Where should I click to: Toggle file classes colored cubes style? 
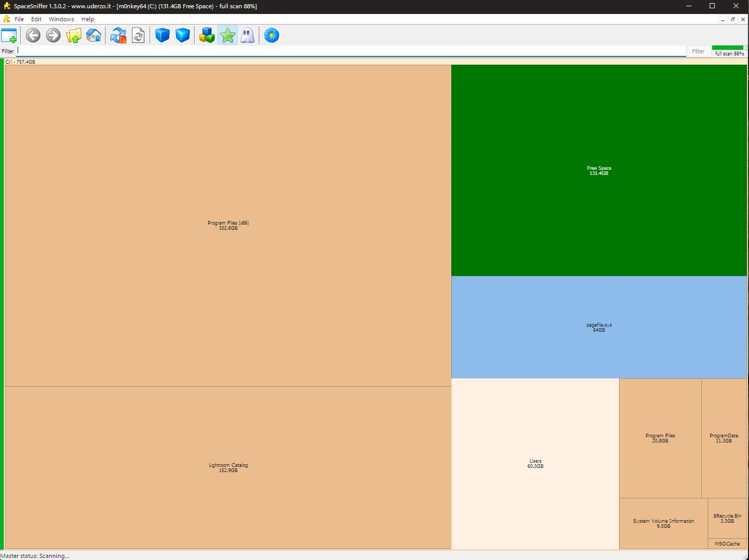coord(207,36)
